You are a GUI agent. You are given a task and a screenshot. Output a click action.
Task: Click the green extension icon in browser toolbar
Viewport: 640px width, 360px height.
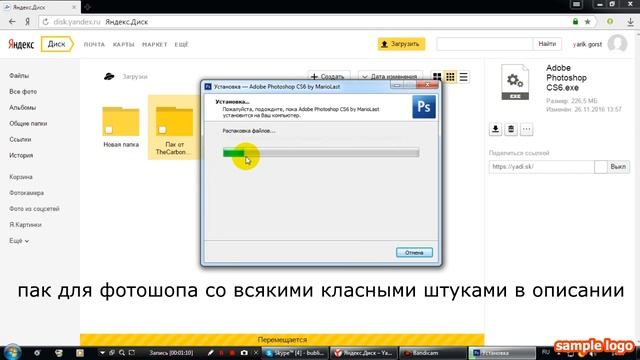pyautogui.click(x=610, y=21)
